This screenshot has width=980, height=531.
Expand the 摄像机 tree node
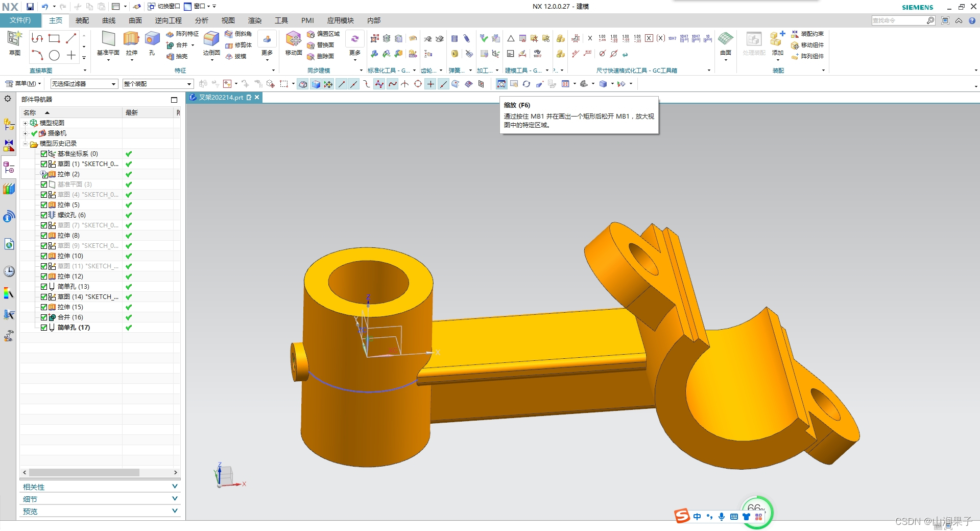(25, 133)
